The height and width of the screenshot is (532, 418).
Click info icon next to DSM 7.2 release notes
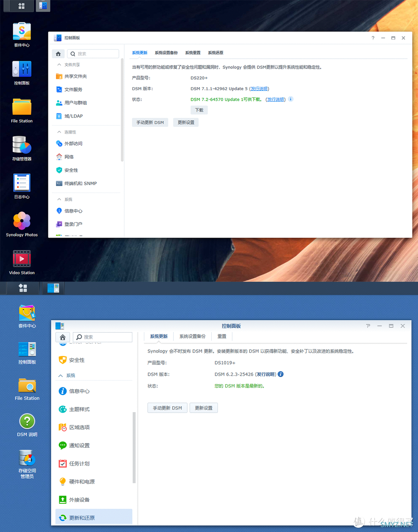click(291, 99)
